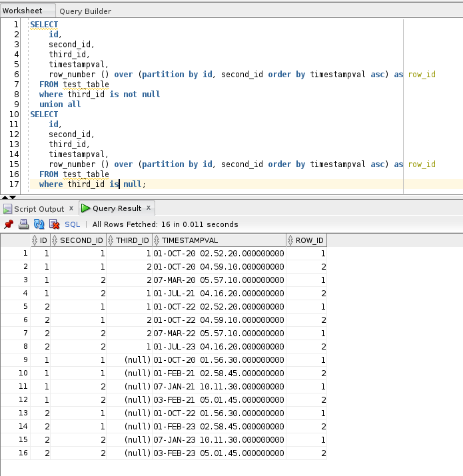
Task: Close the Query Result tab
Action: coord(148,208)
